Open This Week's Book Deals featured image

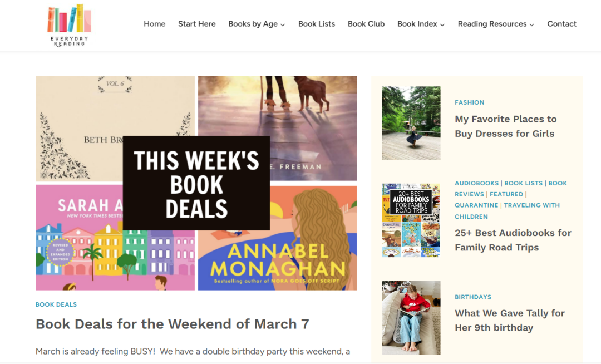[x=196, y=183]
